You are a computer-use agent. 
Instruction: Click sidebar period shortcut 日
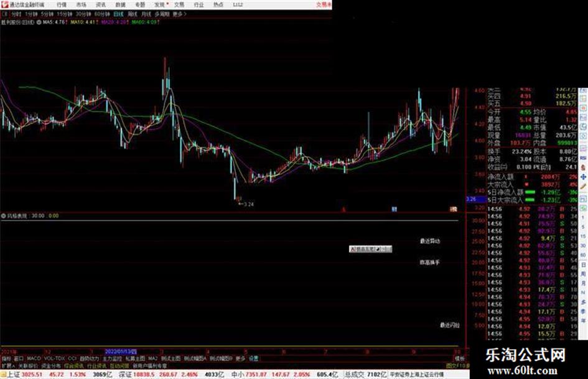click(583, 264)
